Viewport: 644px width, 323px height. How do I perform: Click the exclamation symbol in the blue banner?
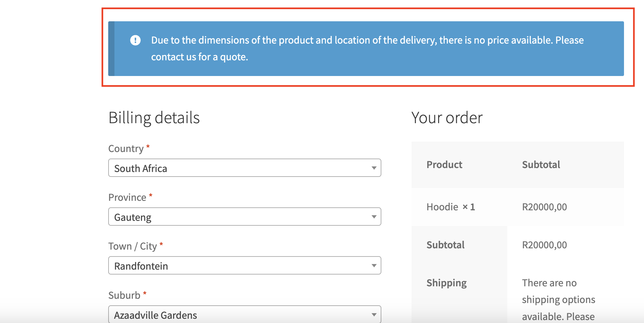pos(135,40)
